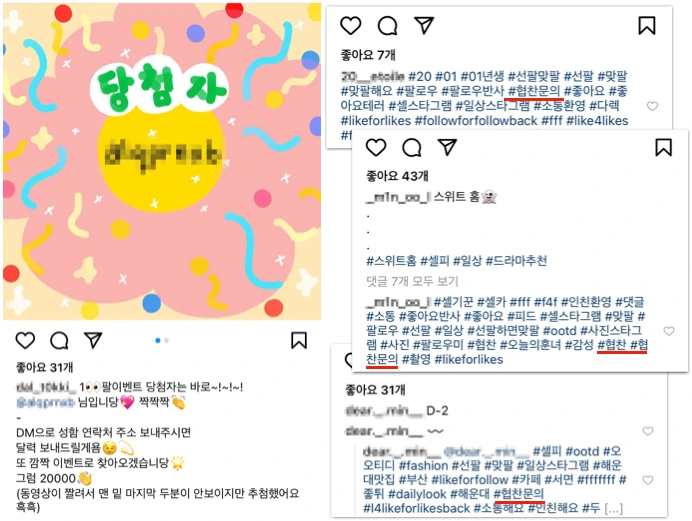Open the #스위트홈 hashtag link
Image resolution: width=692 pixels, height=521 pixels.
point(391,261)
